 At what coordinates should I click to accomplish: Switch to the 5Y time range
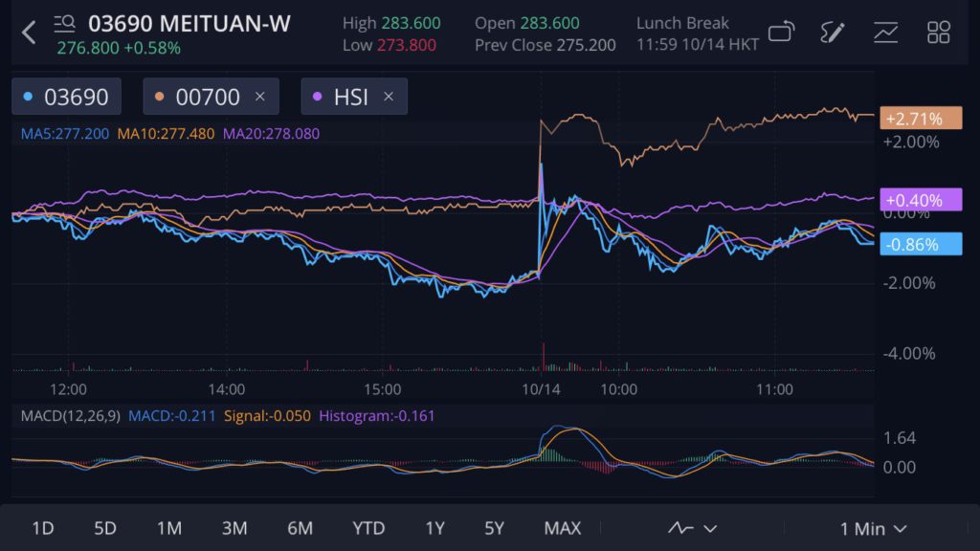click(494, 528)
